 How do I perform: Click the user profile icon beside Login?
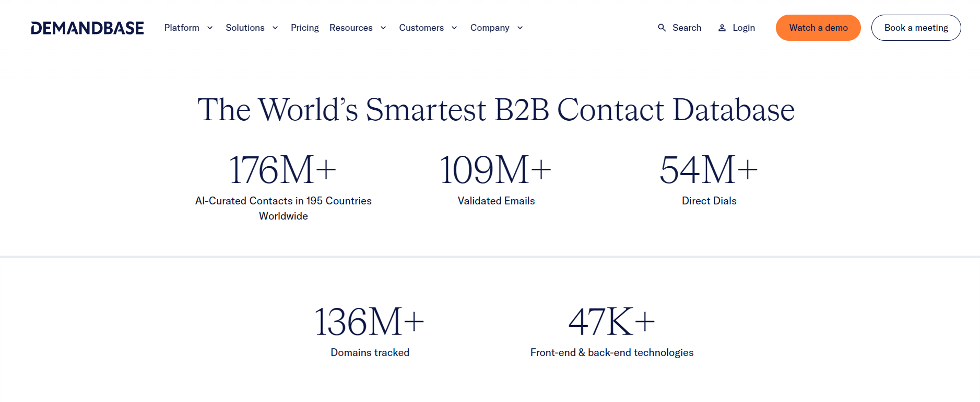pyautogui.click(x=722, y=28)
